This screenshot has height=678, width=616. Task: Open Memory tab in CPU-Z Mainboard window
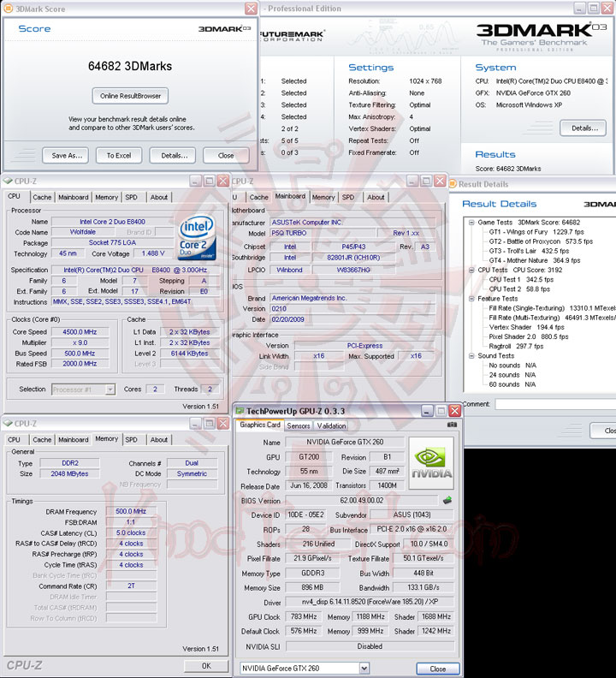(323, 197)
